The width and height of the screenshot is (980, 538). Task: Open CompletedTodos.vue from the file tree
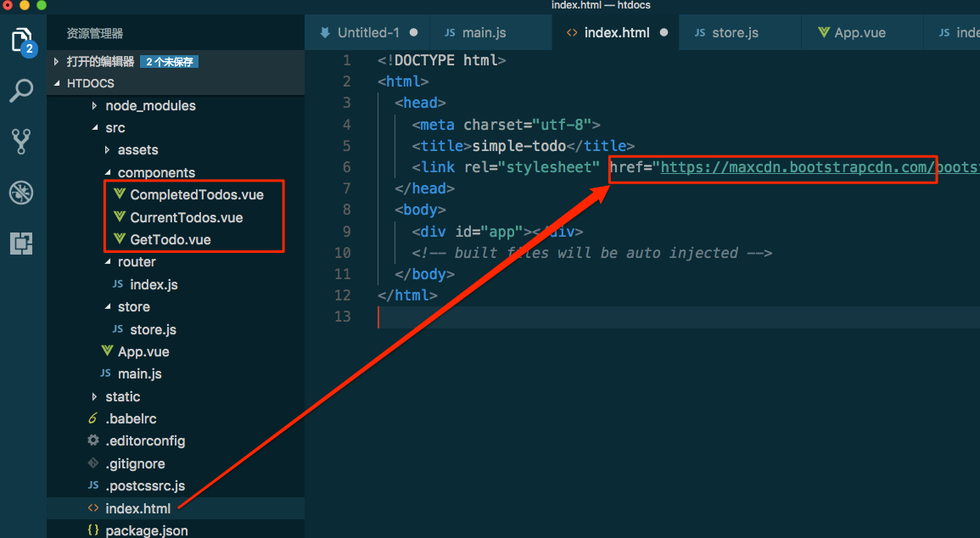tap(197, 194)
